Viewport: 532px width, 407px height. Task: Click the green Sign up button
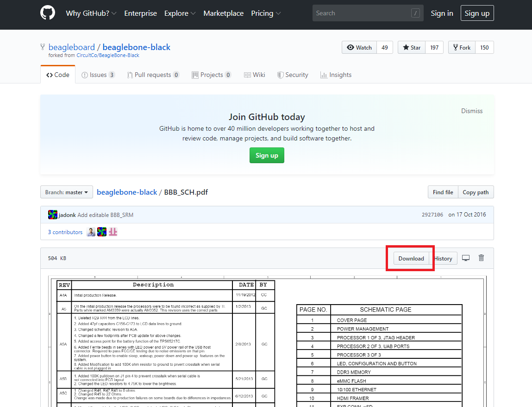pos(267,155)
